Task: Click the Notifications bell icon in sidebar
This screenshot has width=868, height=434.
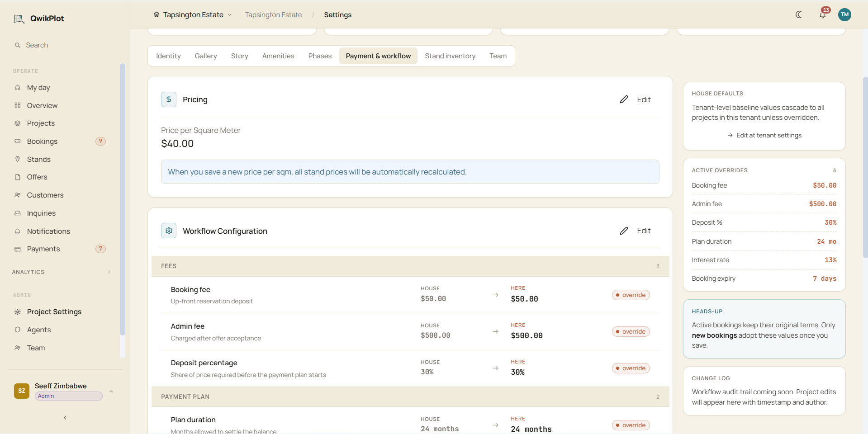Action: point(18,231)
